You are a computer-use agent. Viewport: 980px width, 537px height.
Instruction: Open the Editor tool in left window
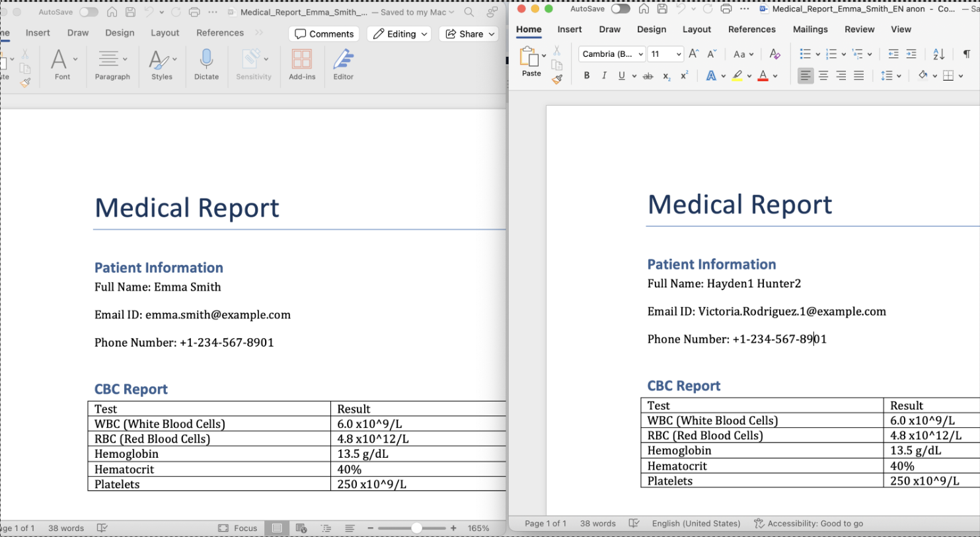point(343,64)
